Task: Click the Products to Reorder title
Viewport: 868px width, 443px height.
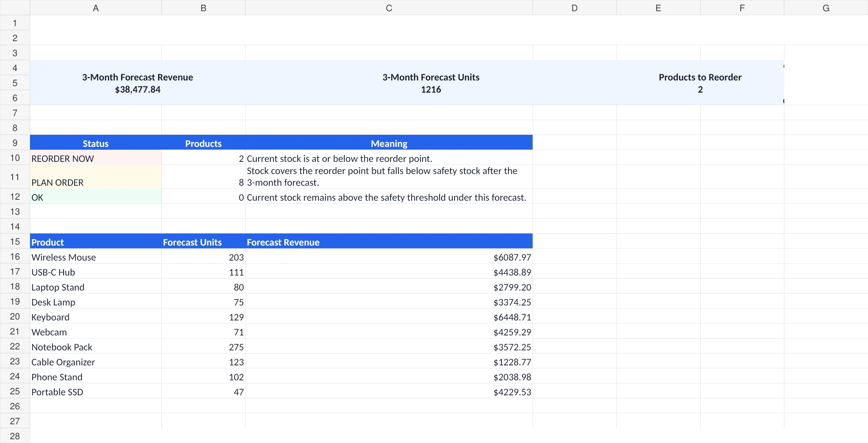Action: [x=700, y=77]
